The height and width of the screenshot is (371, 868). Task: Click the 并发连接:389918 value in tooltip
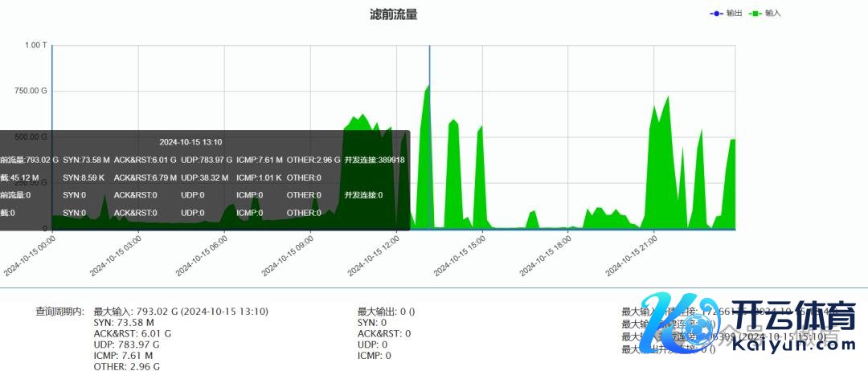(x=374, y=160)
